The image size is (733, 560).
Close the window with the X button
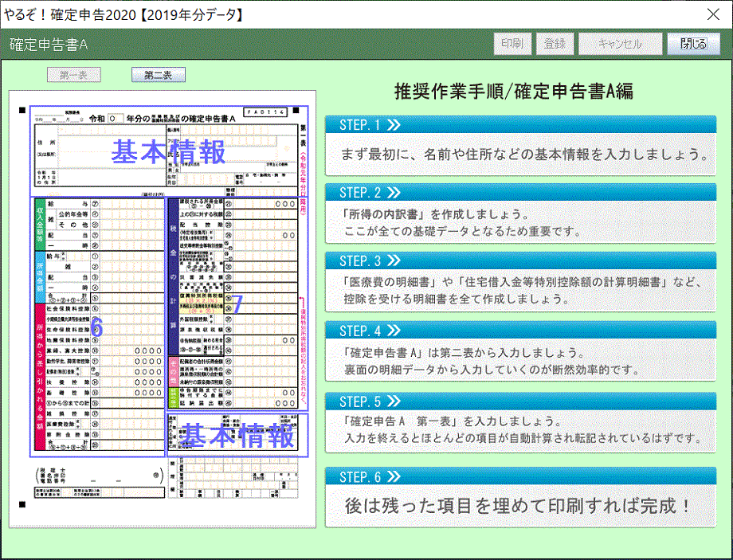[713, 14]
